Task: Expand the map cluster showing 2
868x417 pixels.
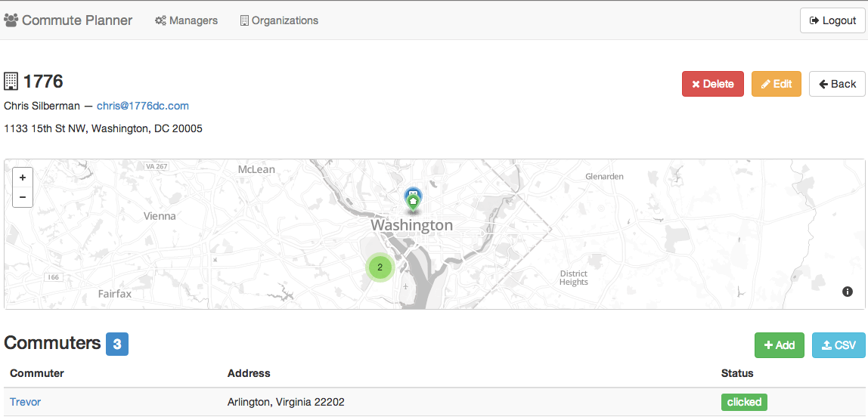Action: click(x=380, y=267)
